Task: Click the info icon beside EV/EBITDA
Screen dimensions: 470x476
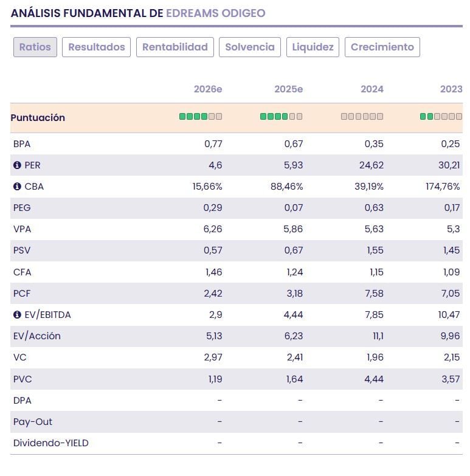Action: [17, 315]
